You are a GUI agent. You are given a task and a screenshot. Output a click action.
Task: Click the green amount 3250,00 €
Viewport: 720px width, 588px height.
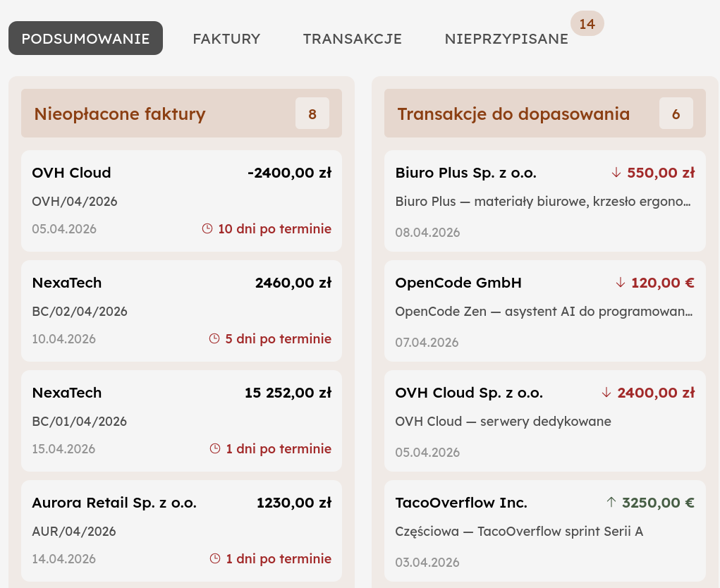click(658, 503)
